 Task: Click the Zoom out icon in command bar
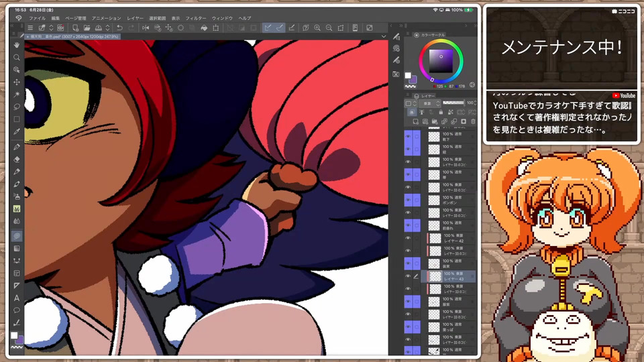tap(329, 27)
